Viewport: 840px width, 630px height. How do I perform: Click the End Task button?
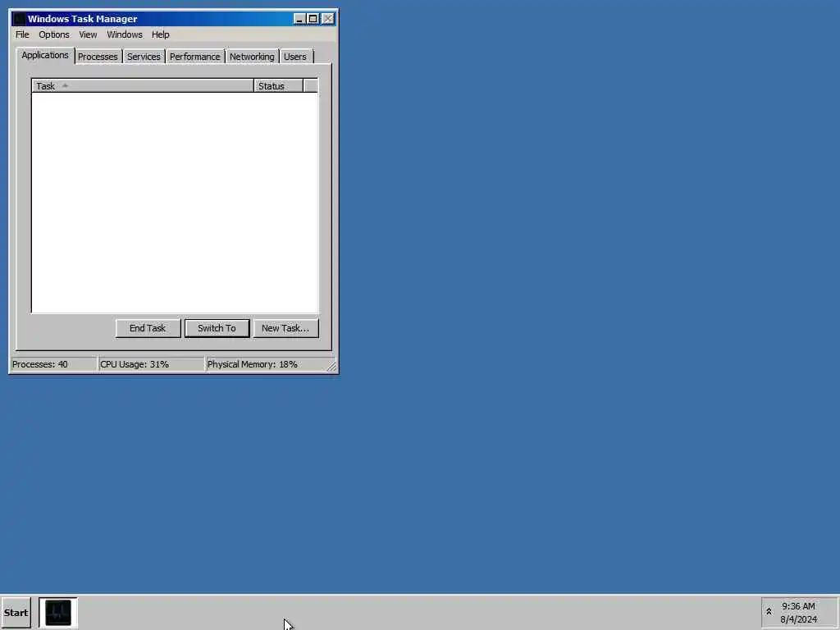click(x=148, y=328)
